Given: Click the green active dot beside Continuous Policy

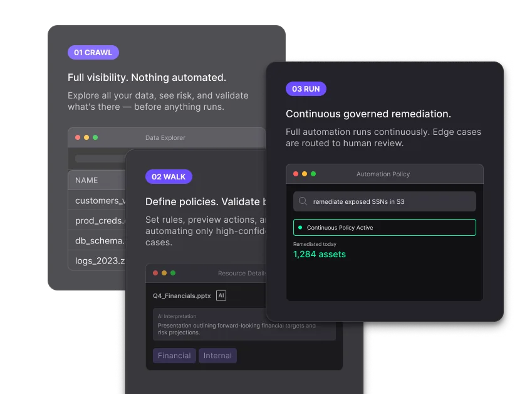Looking at the screenshot, I should 300,228.
